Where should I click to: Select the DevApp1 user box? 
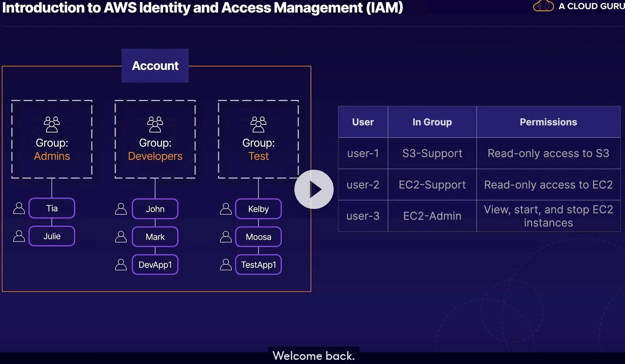click(x=155, y=265)
